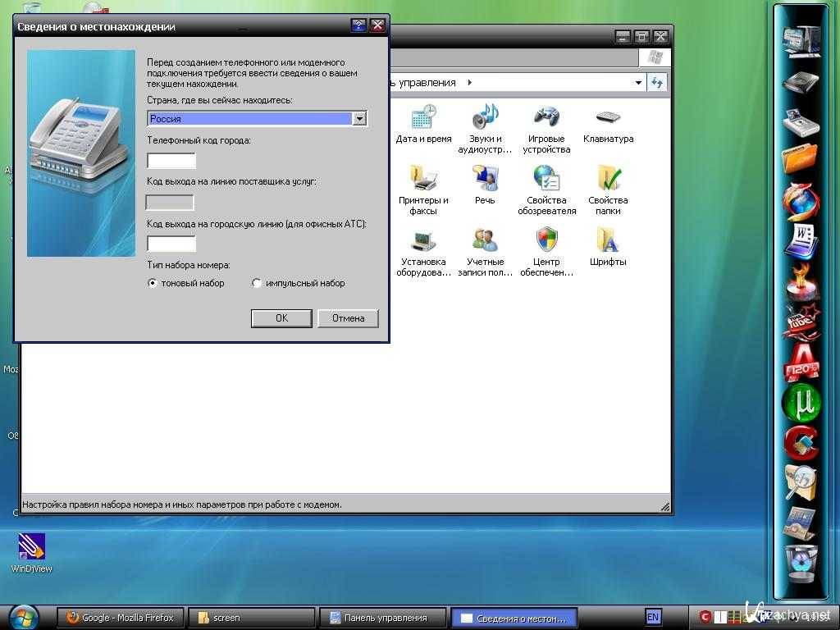
Task: Select тоновый набор radio button
Action: 153,283
